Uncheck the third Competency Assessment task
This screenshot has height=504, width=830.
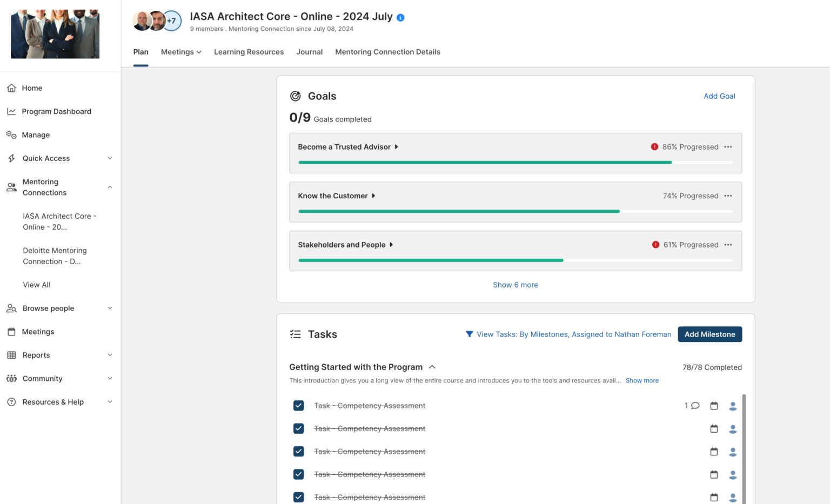[x=298, y=451]
